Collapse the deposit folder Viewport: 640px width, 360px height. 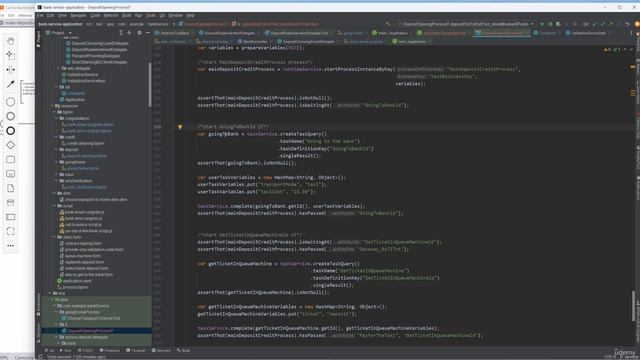[x=56, y=149]
